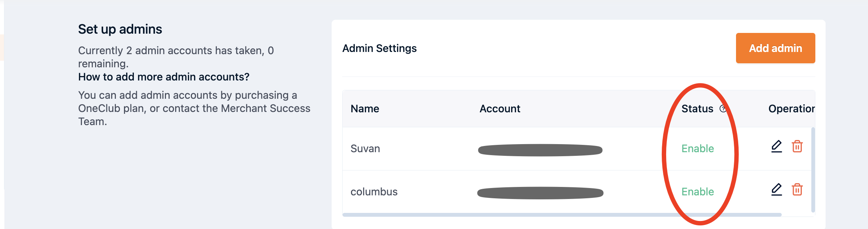Click the 'How to add more admin accounts?' text
Screen dimensions: 868x229
164,77
